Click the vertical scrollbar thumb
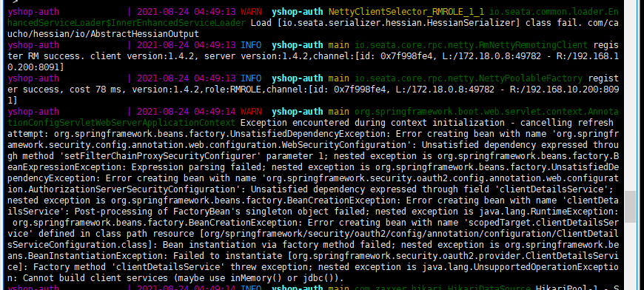The image size is (644, 290). [x=631, y=207]
